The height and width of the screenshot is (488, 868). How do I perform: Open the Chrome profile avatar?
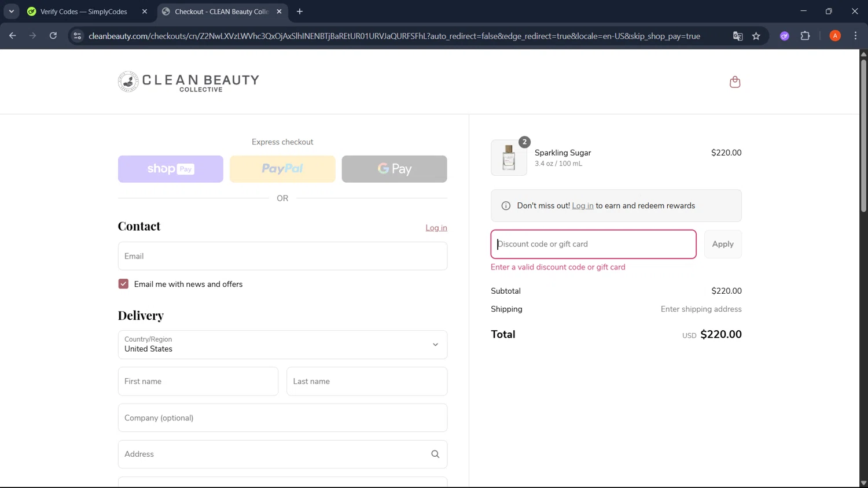pos(835,36)
